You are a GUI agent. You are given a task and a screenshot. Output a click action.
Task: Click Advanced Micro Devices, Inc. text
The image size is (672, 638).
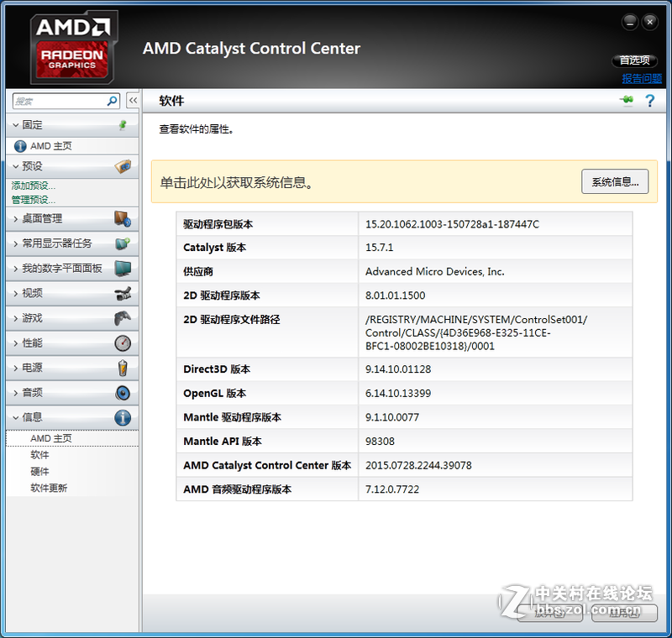tap(434, 271)
